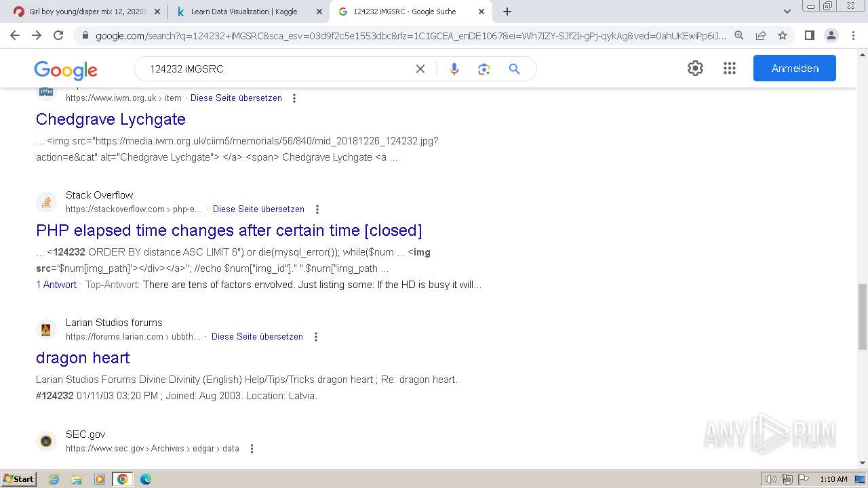
Task: Go forward with browser forward arrow
Action: click(37, 35)
